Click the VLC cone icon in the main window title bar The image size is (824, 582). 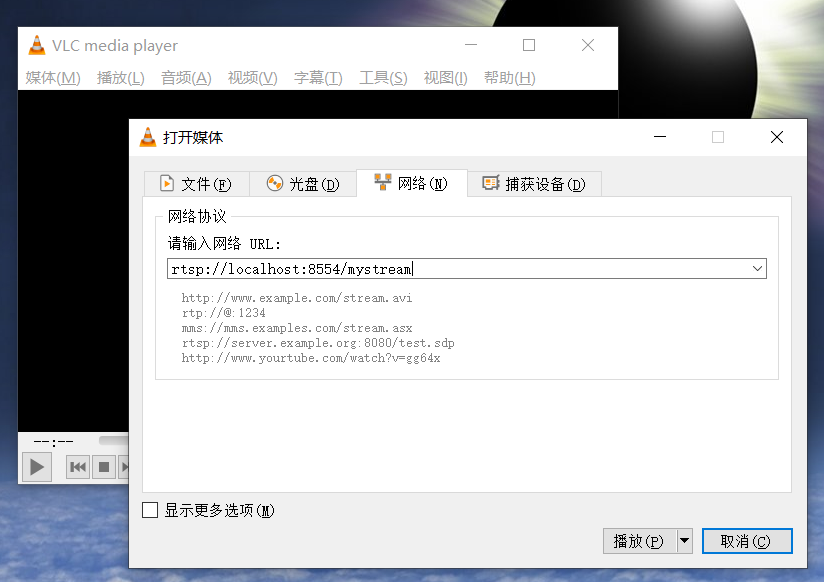36,45
